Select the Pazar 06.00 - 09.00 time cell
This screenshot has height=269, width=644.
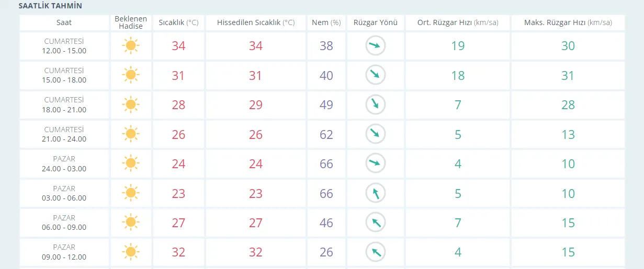click(x=64, y=223)
